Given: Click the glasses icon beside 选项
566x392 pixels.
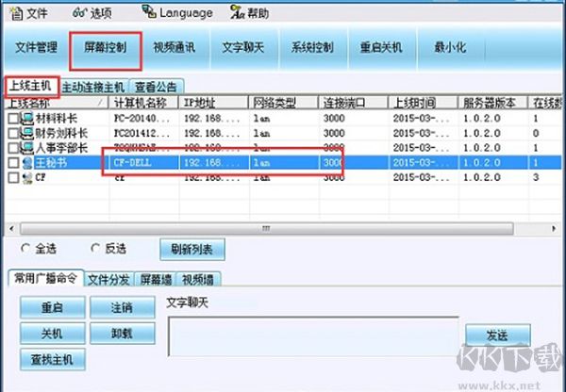Looking at the screenshot, I should [x=79, y=12].
